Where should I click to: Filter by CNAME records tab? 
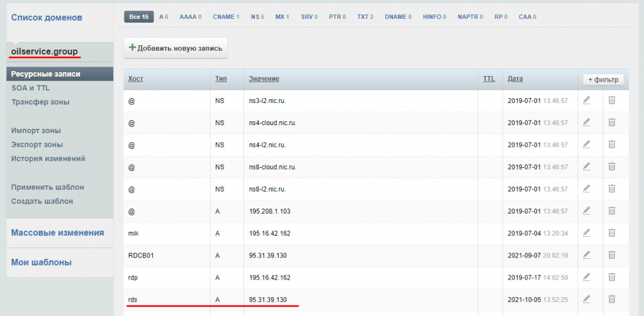coord(226,17)
